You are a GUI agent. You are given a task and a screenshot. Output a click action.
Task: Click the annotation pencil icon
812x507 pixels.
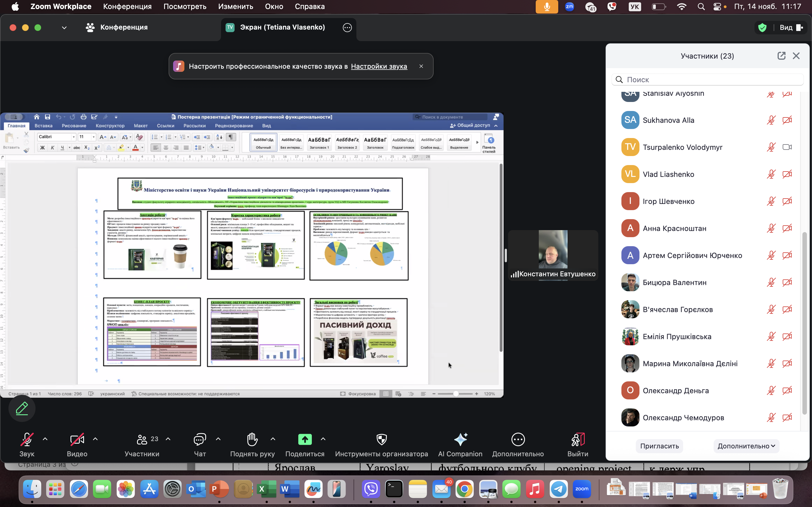coord(22,408)
